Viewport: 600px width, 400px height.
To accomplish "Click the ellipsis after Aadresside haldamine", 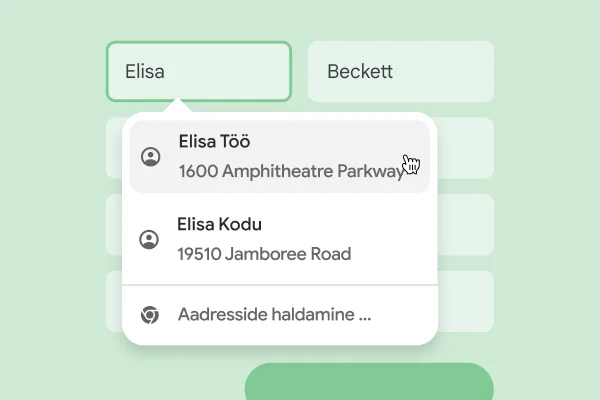I will pos(365,316).
